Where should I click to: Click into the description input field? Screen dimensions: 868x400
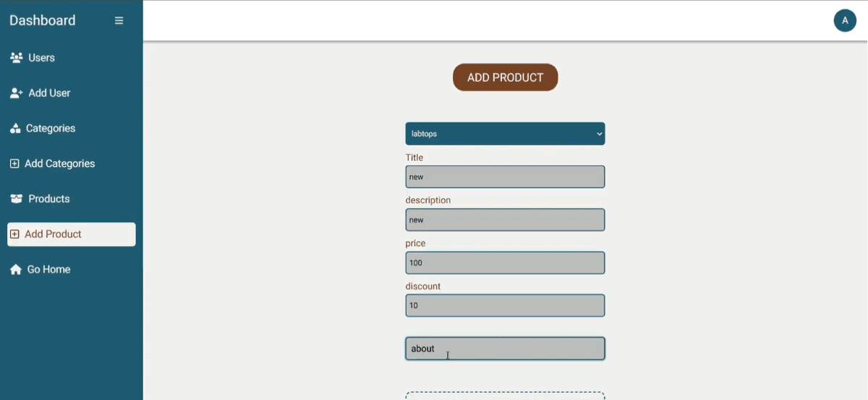[505, 220]
